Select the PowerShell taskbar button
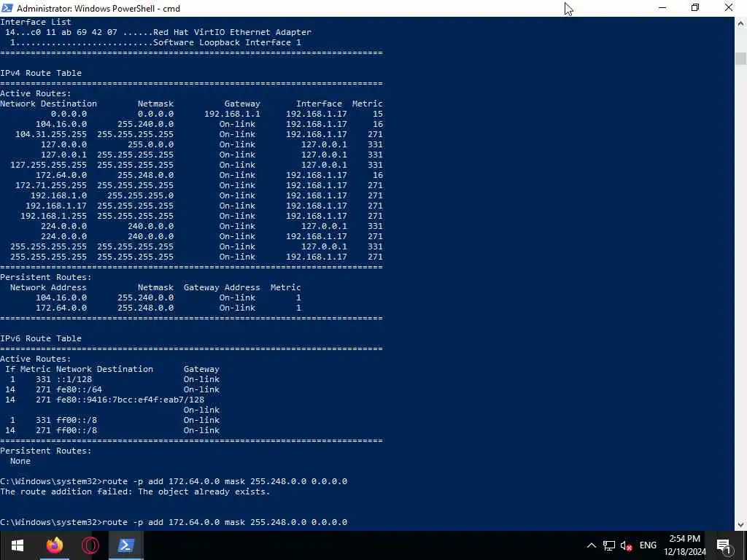 (x=125, y=545)
